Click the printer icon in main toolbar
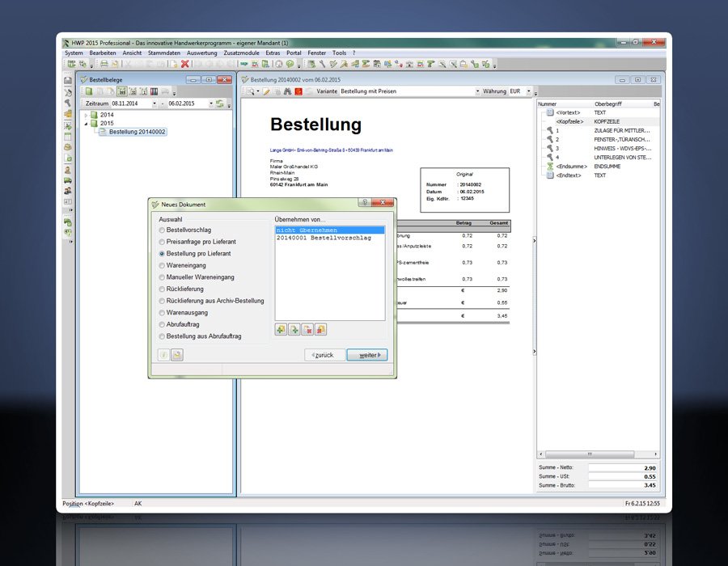The height and width of the screenshot is (566, 728). [104, 64]
